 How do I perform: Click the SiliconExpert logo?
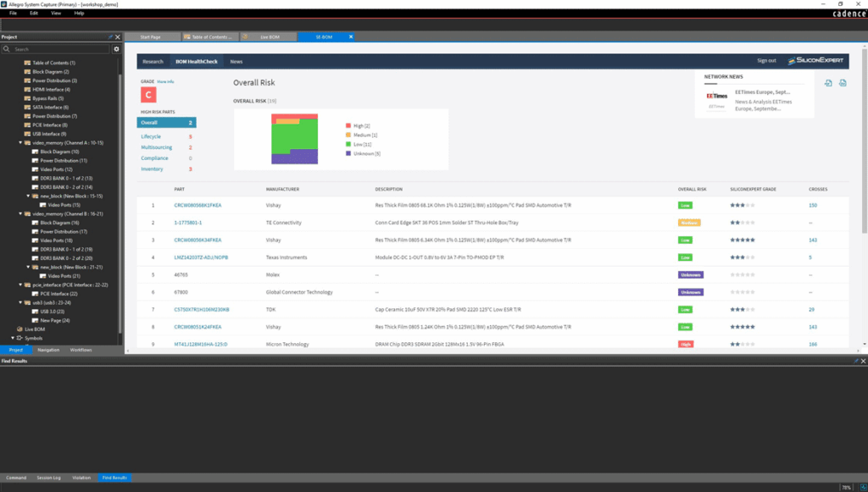(x=813, y=61)
